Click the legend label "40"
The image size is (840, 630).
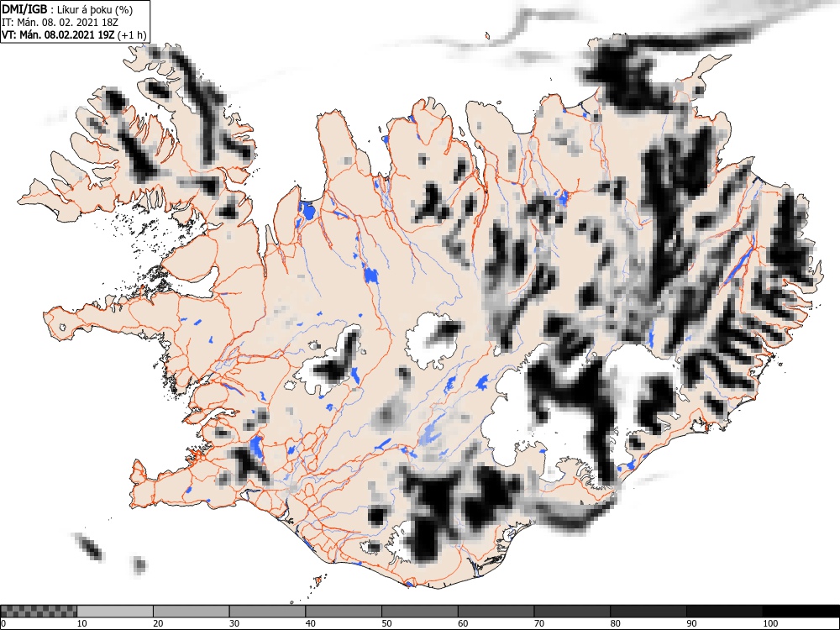pos(310,623)
